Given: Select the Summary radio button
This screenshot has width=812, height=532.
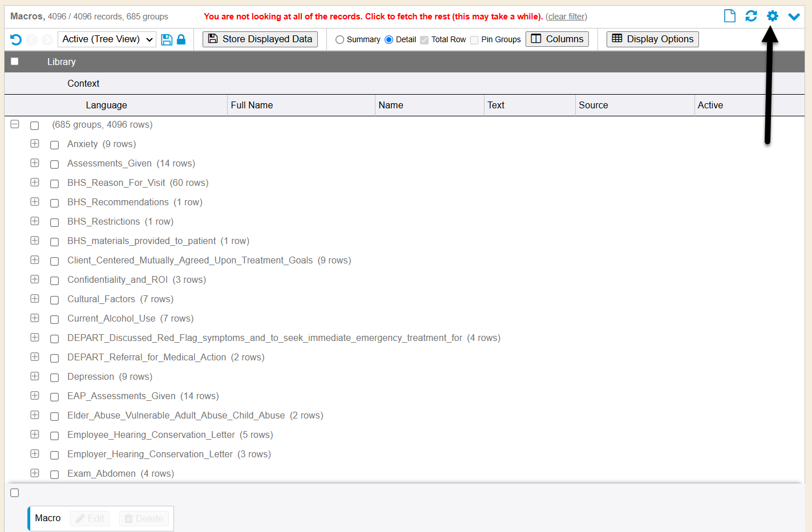Looking at the screenshot, I should (x=340, y=40).
